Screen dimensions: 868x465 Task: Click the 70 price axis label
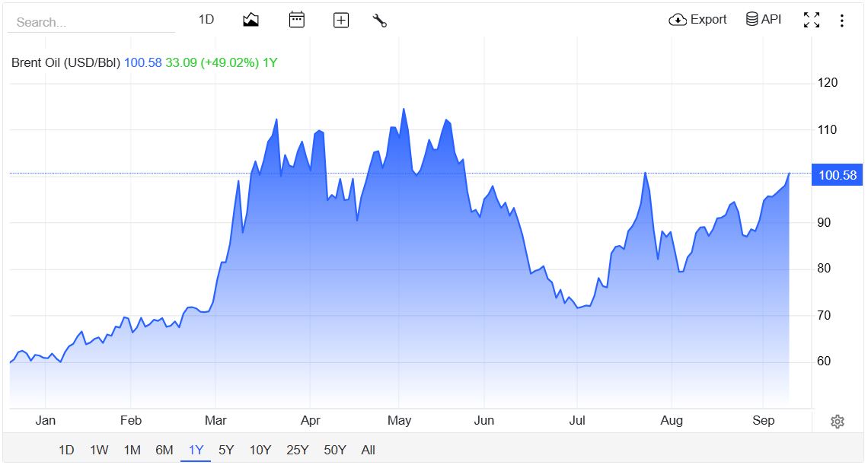[825, 316]
